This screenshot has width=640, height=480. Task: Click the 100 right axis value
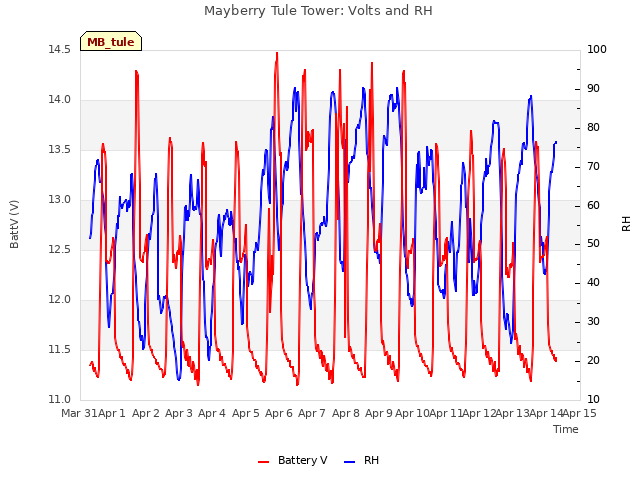tap(597, 49)
